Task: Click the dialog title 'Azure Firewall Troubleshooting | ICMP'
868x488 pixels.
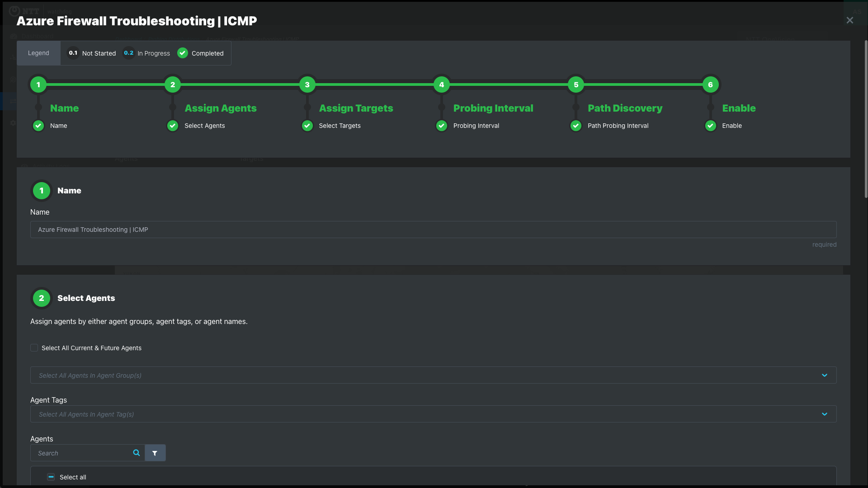Action: point(137,21)
